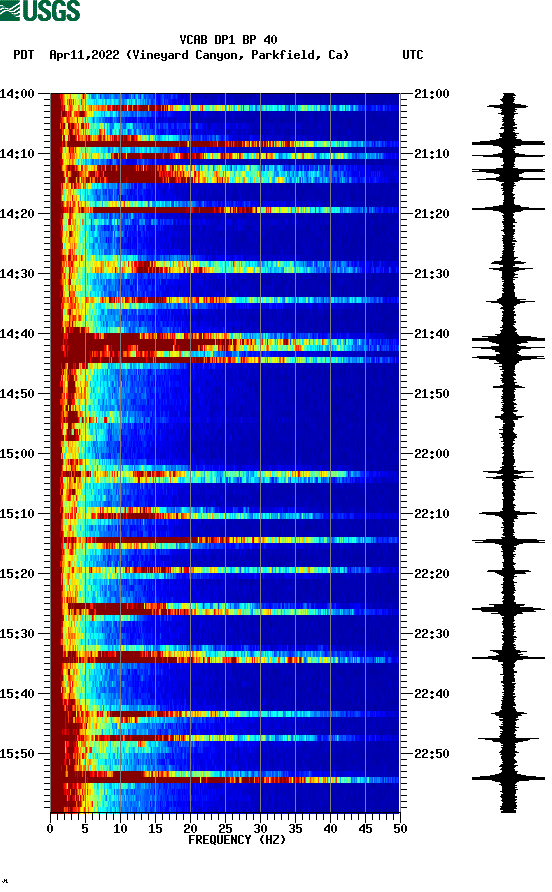Click the seismogram spike near 22:54 UTC
The image size is (552, 892).
[x=508, y=778]
